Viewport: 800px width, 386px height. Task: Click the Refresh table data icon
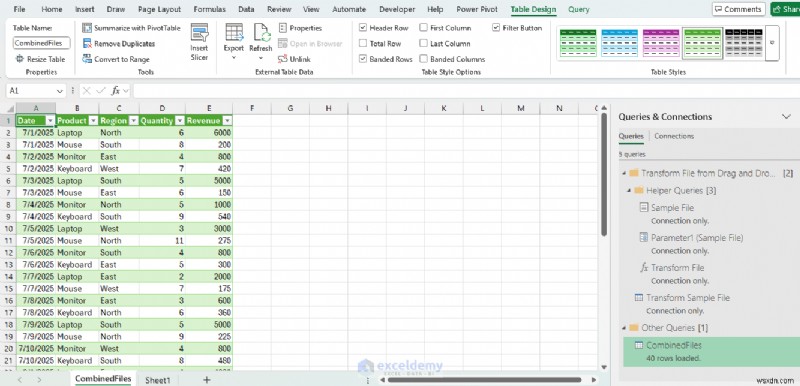tap(261, 33)
